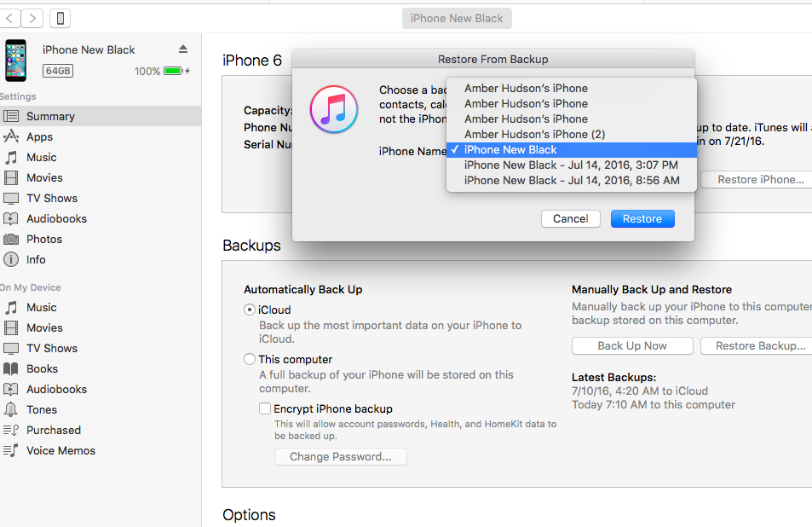812x527 pixels.
Task: Click Cancel in Restore dialog
Action: (571, 218)
